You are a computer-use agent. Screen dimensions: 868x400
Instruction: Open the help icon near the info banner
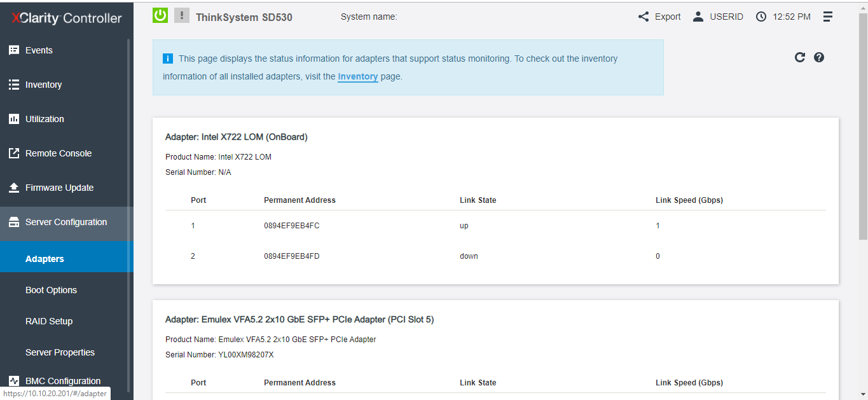819,57
